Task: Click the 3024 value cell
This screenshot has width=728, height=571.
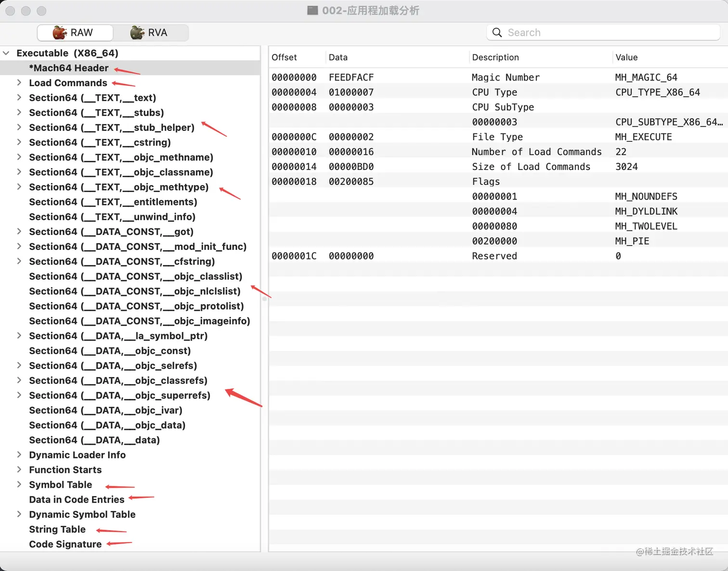Action: coord(626,167)
